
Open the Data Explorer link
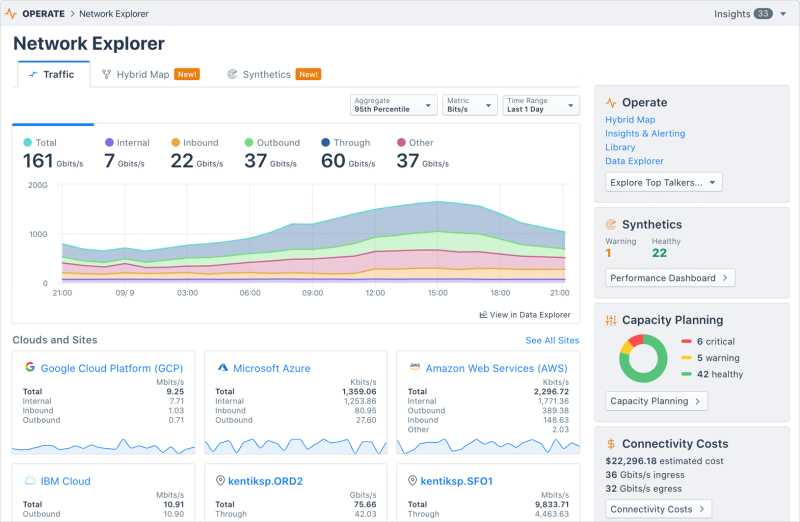[x=634, y=161]
